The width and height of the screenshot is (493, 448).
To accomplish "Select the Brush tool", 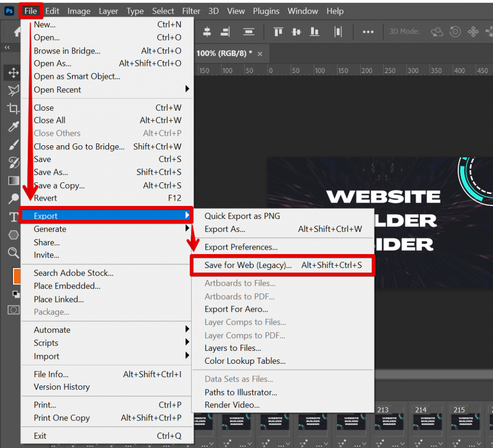I will pos(13,144).
